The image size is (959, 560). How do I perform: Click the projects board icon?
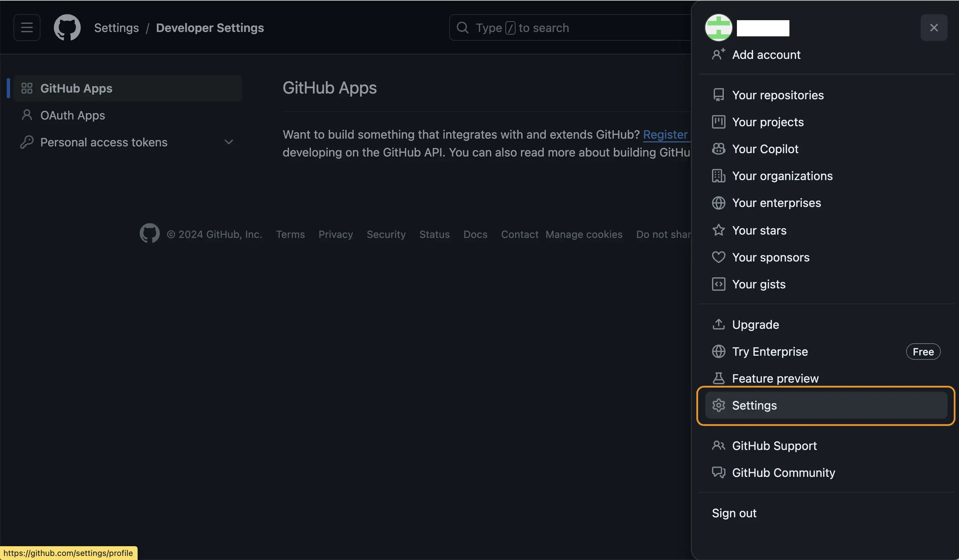pos(718,122)
